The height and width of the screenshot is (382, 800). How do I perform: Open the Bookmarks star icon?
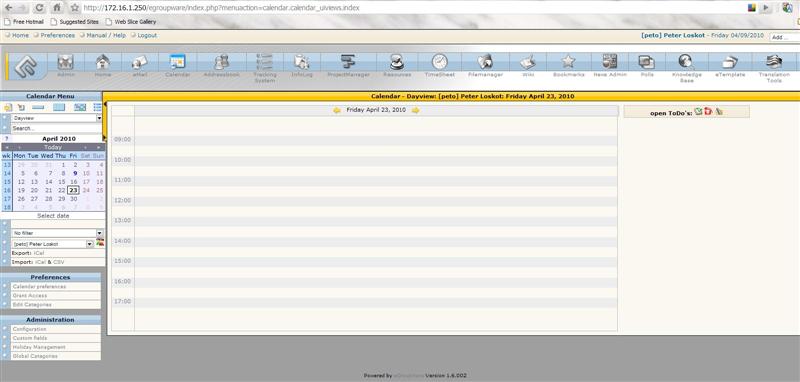(x=568, y=62)
